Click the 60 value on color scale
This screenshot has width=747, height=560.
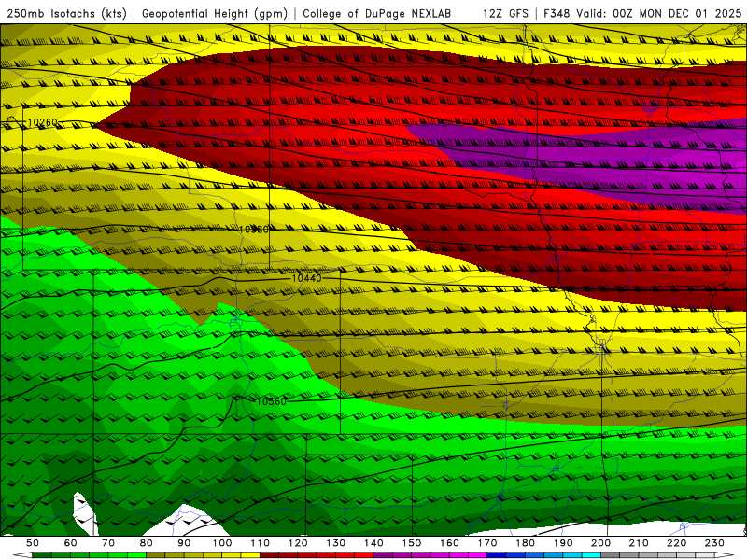pyautogui.click(x=70, y=543)
